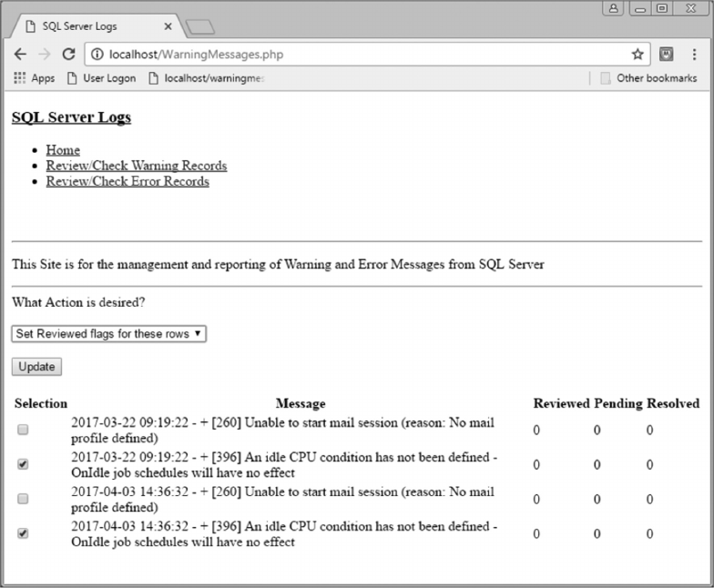Uncheck the box for 2017-03-22 [396] idle CPU row

[x=23, y=464]
